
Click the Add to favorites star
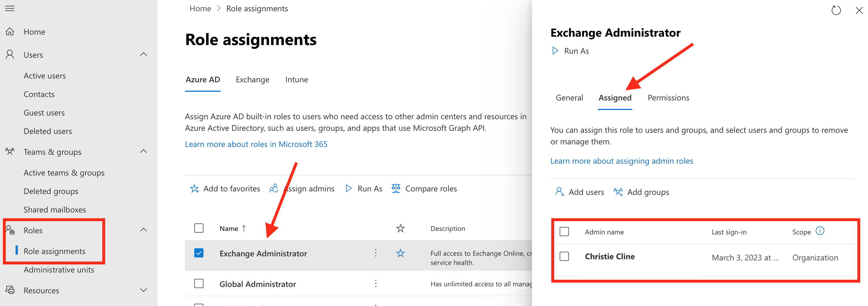(195, 188)
